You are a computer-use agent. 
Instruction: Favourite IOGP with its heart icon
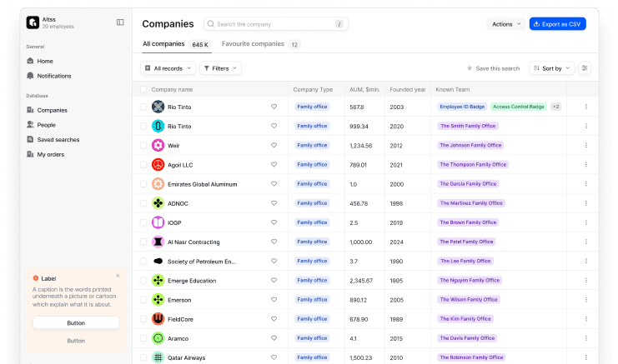pyautogui.click(x=274, y=222)
